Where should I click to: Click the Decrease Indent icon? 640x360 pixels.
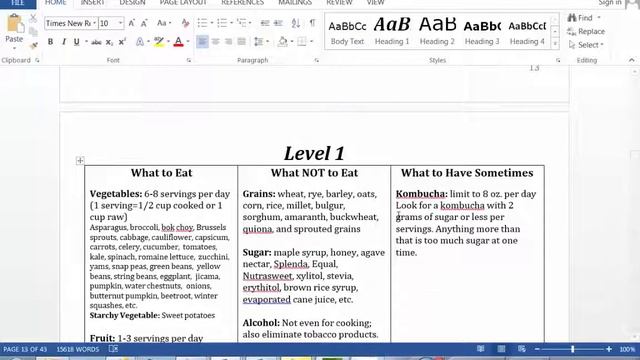tap(265, 23)
